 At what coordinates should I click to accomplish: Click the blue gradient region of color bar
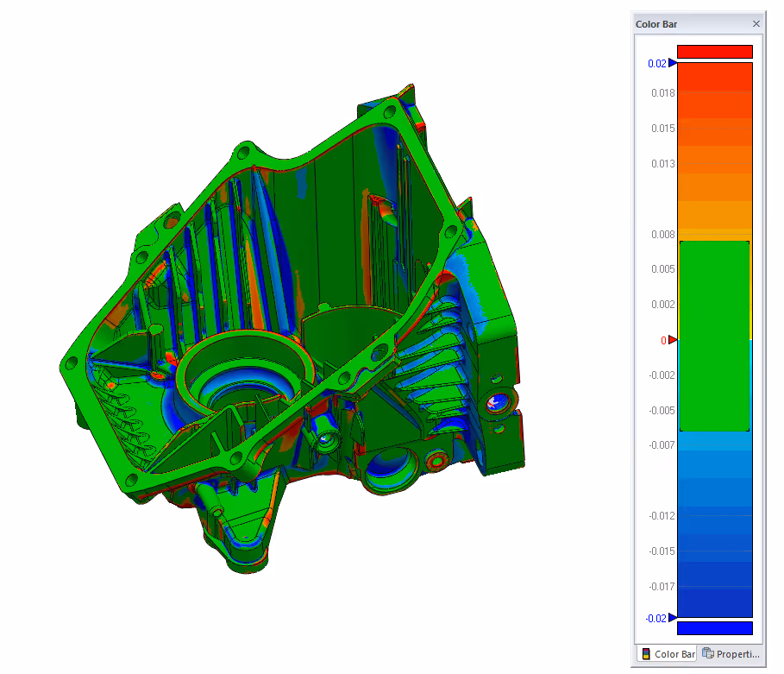pos(714,525)
